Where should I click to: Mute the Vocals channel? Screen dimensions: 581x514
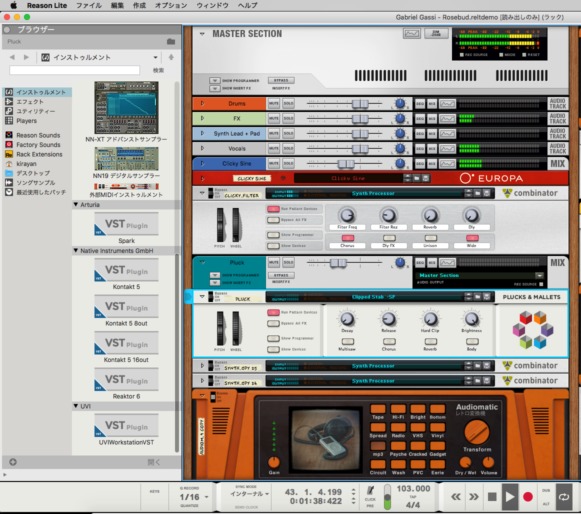(x=273, y=149)
